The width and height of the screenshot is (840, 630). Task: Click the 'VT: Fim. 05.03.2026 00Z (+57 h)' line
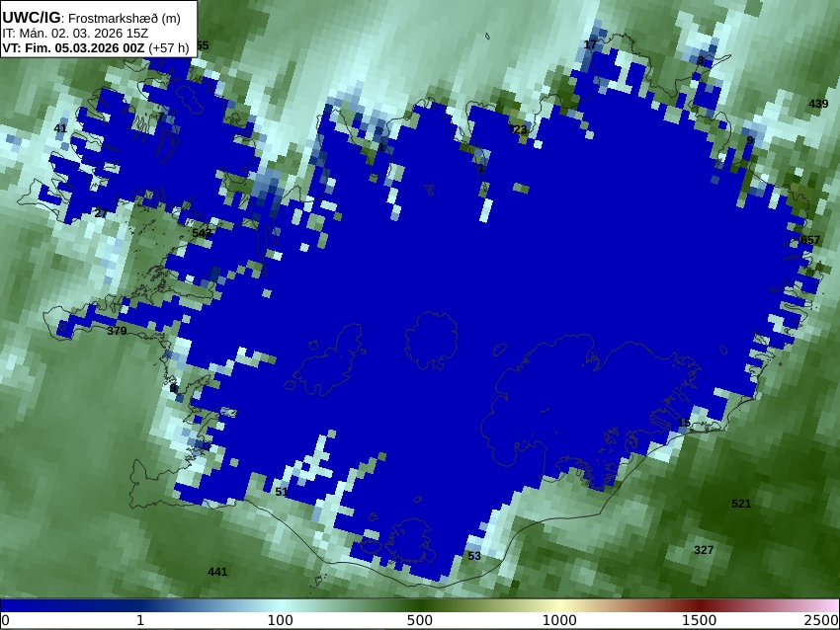[95, 47]
